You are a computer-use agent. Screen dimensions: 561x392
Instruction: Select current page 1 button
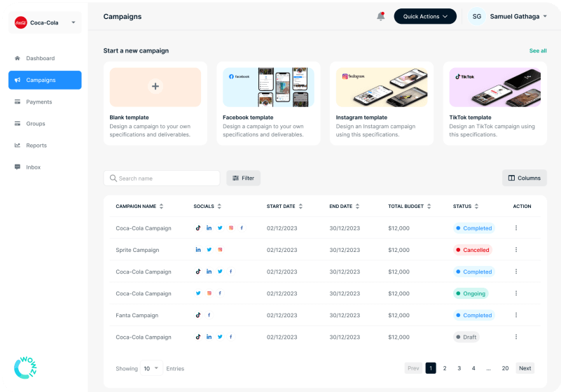click(431, 368)
